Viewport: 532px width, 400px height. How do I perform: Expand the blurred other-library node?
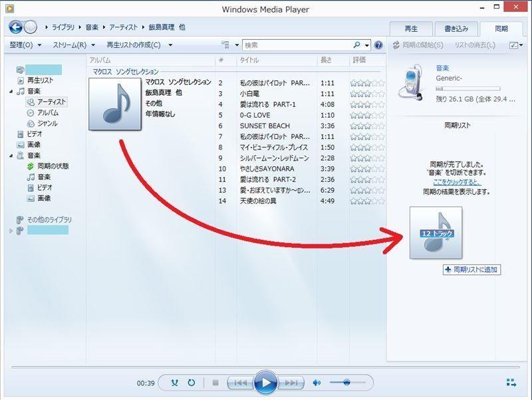pyautogui.click(x=11, y=231)
